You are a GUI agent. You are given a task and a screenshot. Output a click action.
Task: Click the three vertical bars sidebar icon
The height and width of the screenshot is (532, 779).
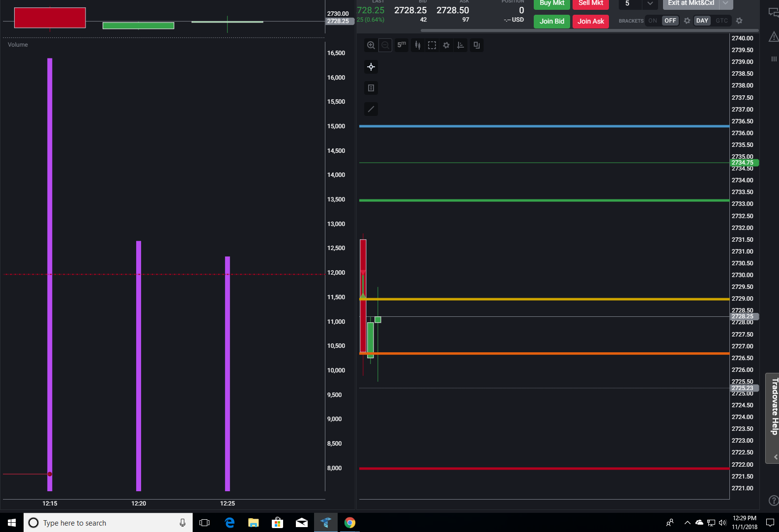pyautogui.click(x=774, y=59)
